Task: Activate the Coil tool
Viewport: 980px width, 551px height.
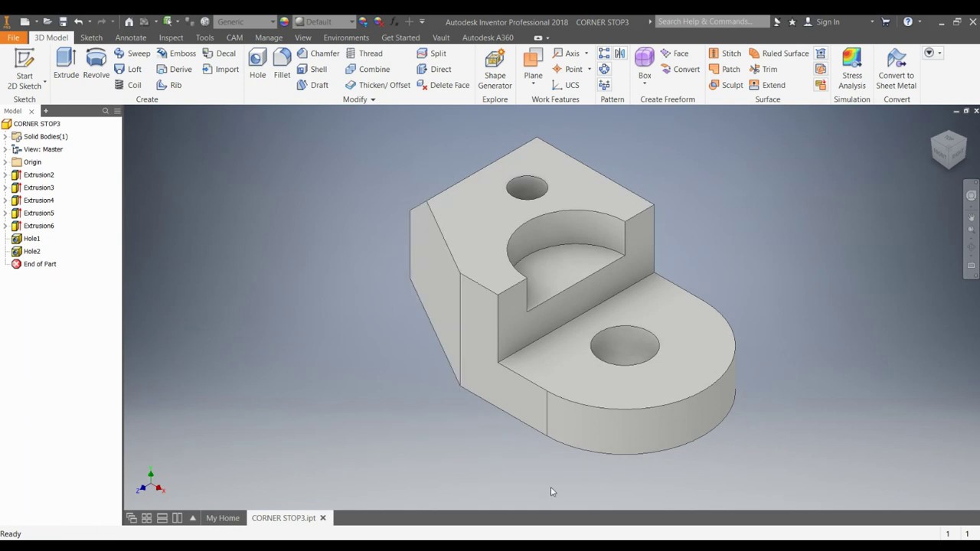Action: (128, 85)
